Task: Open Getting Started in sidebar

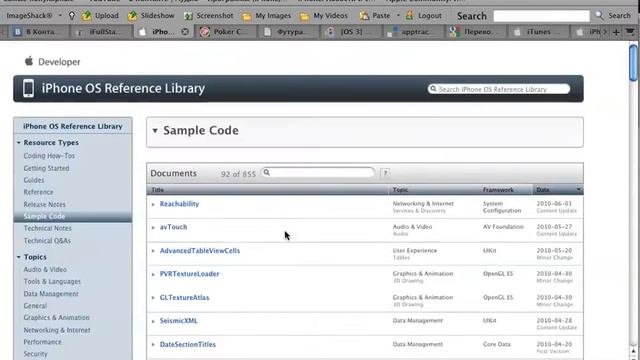Action: [46, 168]
